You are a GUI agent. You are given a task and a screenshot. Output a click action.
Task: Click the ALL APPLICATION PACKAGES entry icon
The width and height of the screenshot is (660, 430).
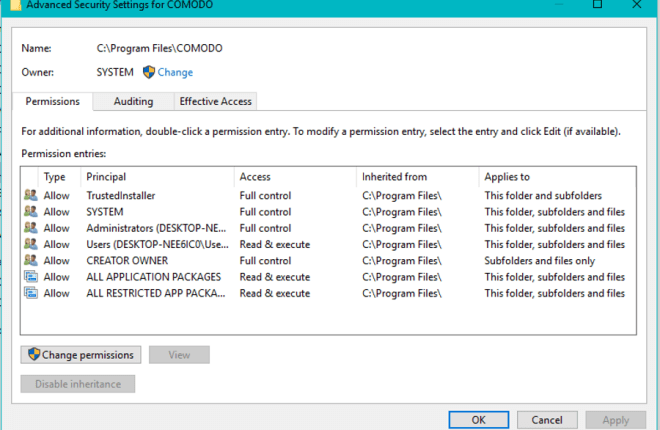point(31,277)
